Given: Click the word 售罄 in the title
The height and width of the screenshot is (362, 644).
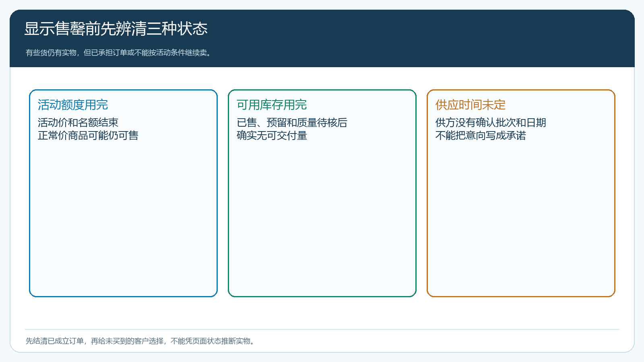Looking at the screenshot, I should click(70, 29).
